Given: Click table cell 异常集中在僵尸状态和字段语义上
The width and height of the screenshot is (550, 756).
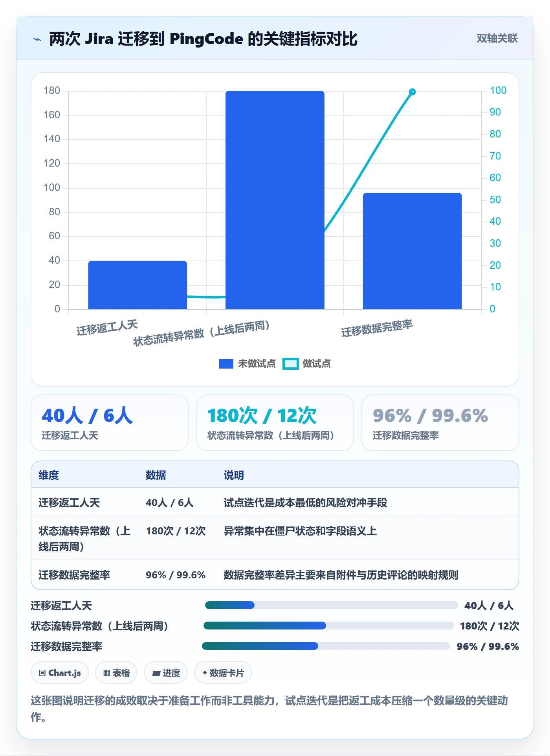Looking at the screenshot, I should tap(300, 531).
